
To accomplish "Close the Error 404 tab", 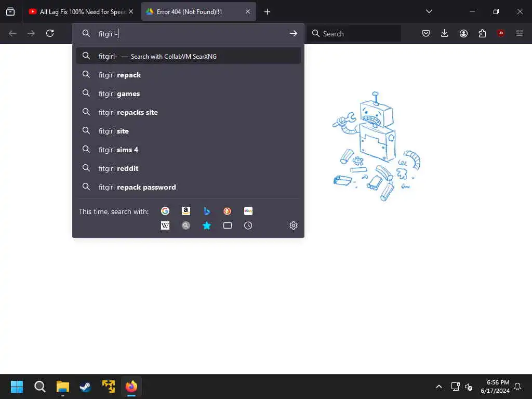I will point(248,11).
